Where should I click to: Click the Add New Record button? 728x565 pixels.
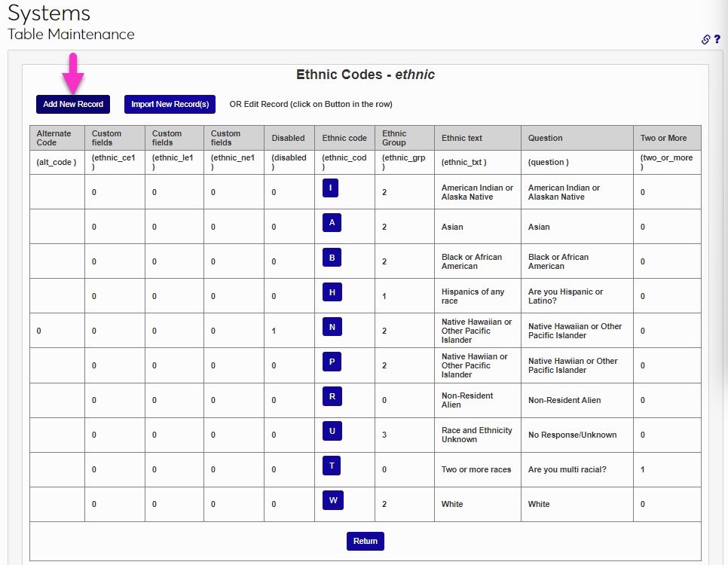[x=73, y=104]
